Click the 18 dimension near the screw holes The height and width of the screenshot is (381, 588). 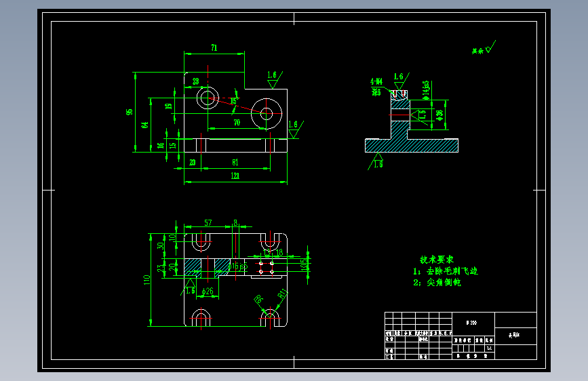click(279, 253)
